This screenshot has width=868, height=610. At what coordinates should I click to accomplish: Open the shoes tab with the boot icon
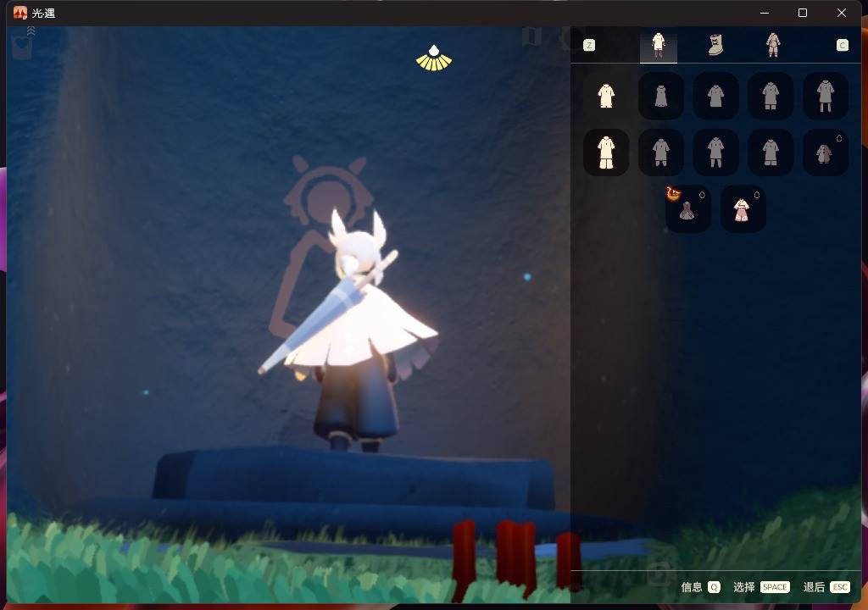pos(715,46)
